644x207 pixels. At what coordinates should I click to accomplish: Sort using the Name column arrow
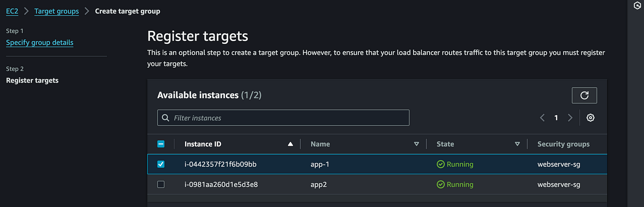point(416,144)
